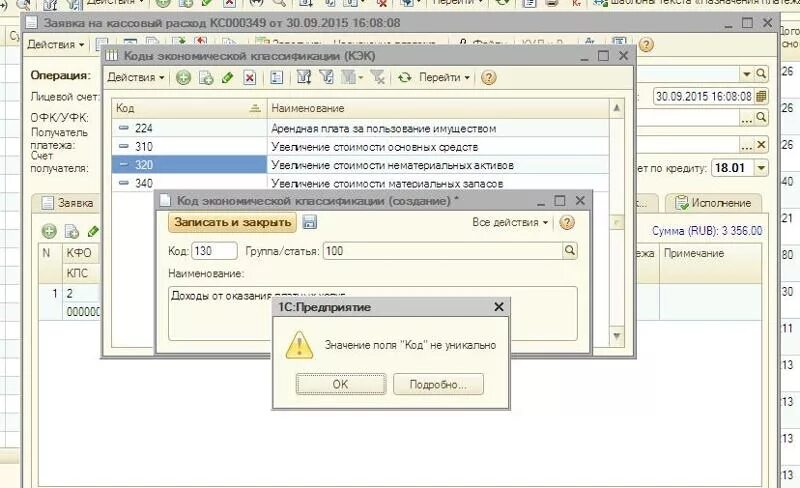Open the filter history dropdown in КЭК toolbar

click(352, 78)
